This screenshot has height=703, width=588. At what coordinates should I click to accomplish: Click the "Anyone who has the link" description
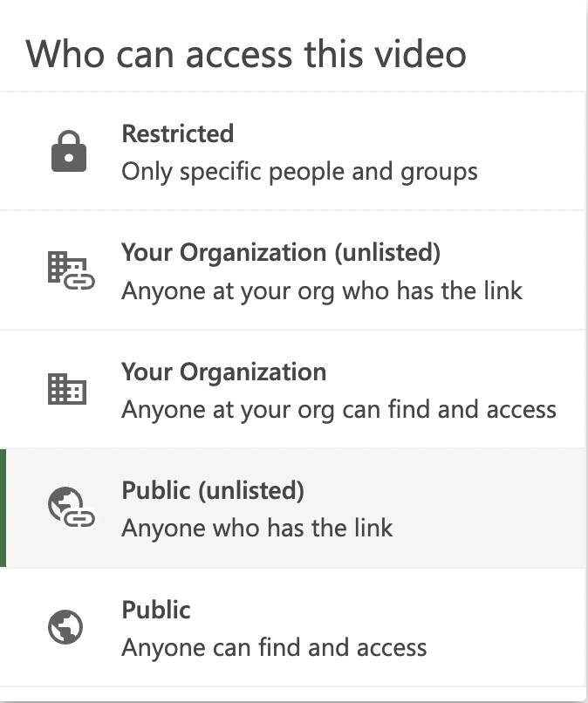[257, 528]
